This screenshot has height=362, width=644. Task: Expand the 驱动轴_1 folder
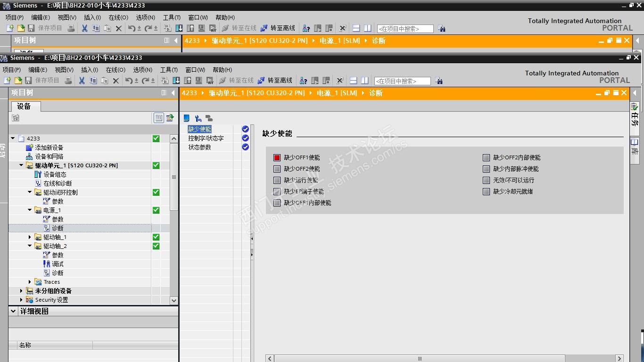(x=30, y=237)
